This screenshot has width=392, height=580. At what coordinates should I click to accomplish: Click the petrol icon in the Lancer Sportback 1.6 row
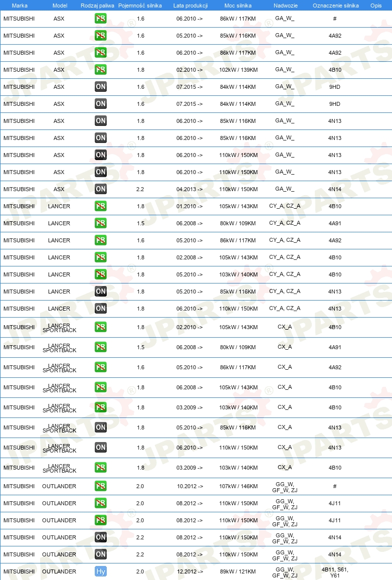tap(100, 367)
